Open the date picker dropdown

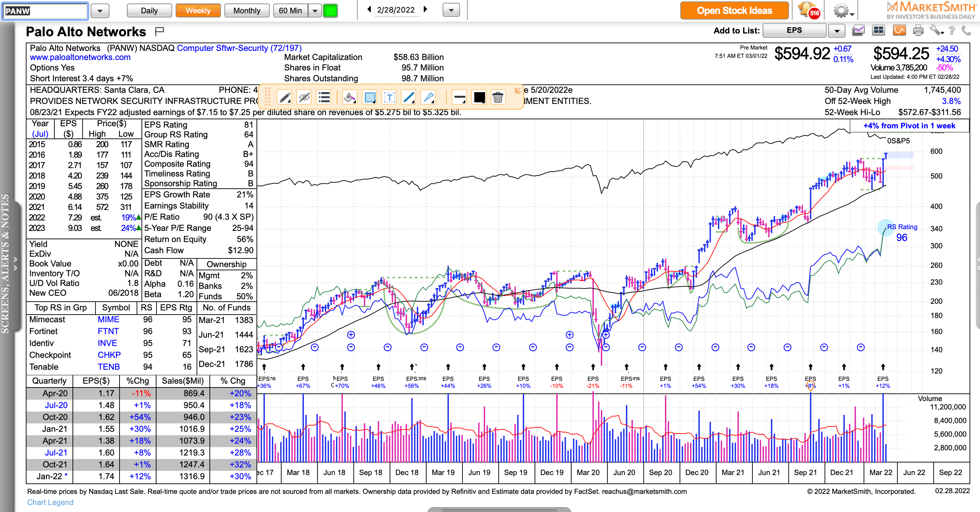[x=451, y=10]
